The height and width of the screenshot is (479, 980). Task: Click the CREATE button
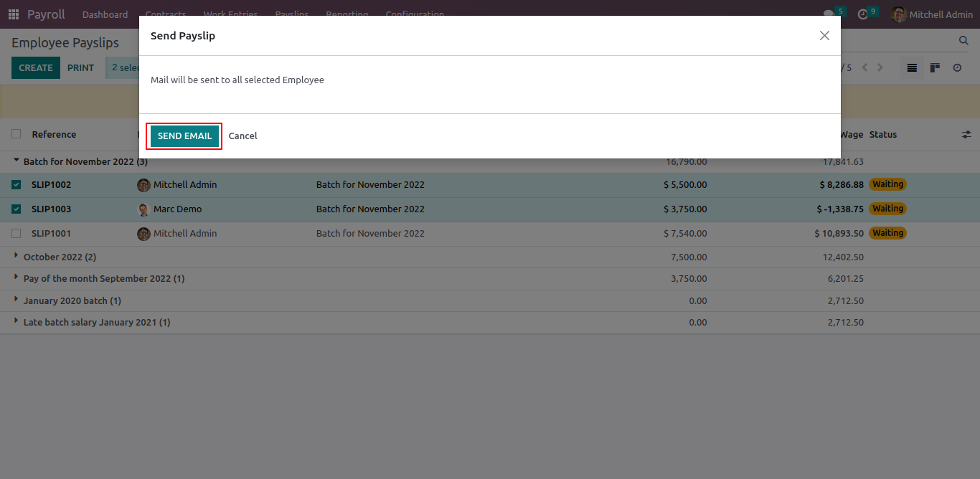(36, 67)
